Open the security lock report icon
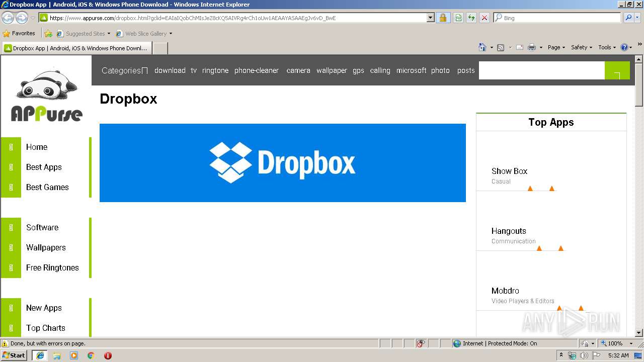 coord(443,18)
